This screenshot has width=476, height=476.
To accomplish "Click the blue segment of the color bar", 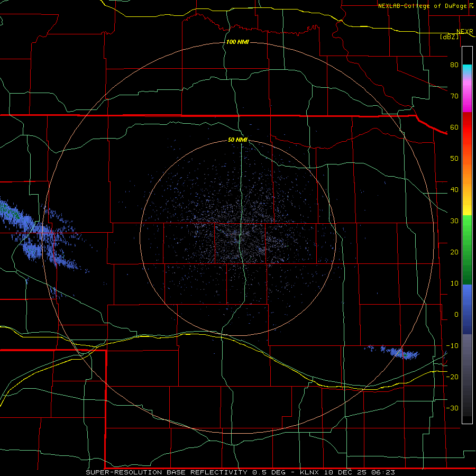I will pos(467,309).
